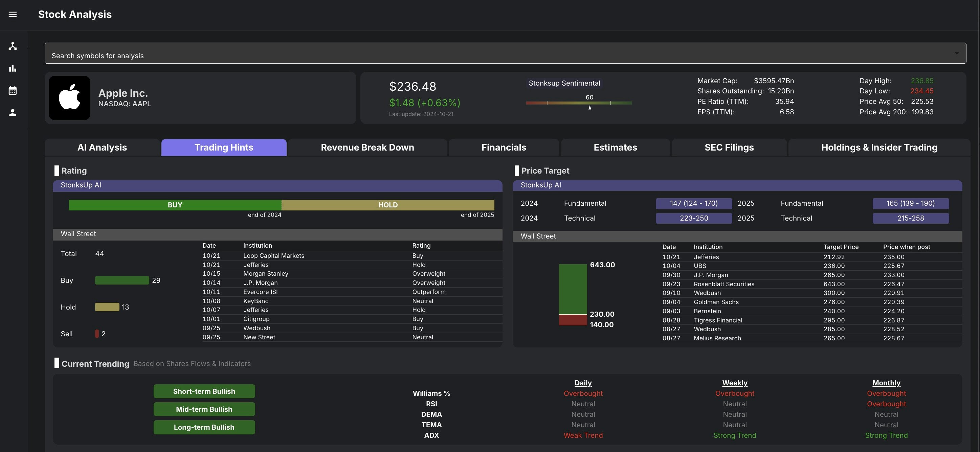The width and height of the screenshot is (980, 452).
Task: Click the green BUY rating bar
Action: [x=175, y=205]
